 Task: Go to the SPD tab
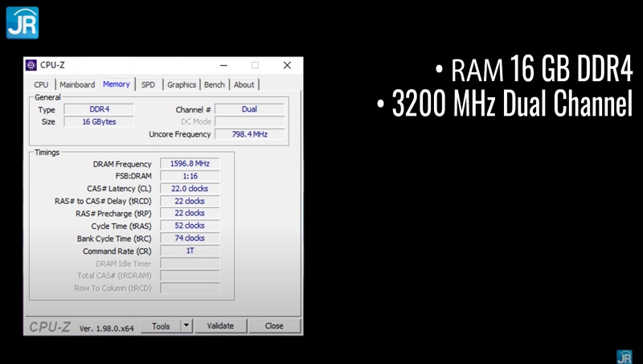click(148, 85)
